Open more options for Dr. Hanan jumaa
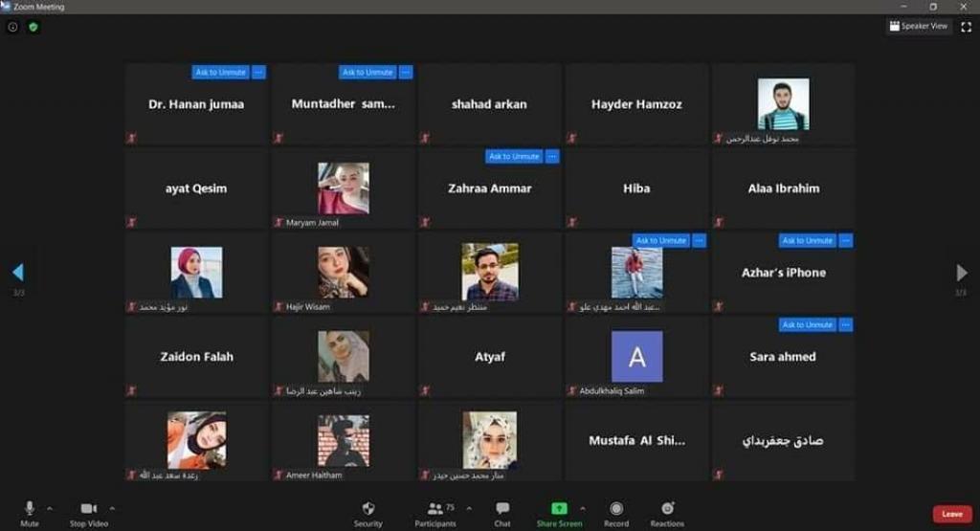980x531 pixels. pos(258,73)
